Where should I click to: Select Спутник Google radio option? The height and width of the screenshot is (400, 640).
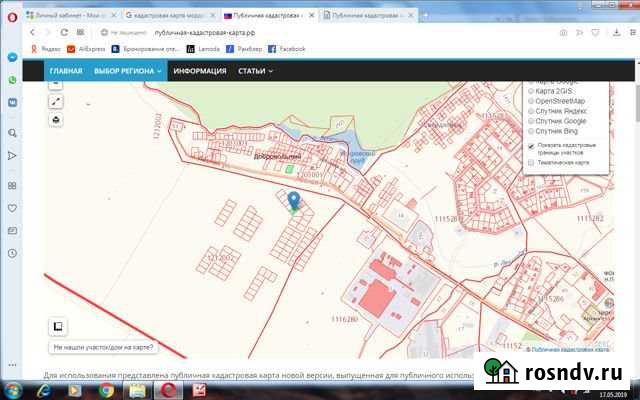(x=531, y=121)
